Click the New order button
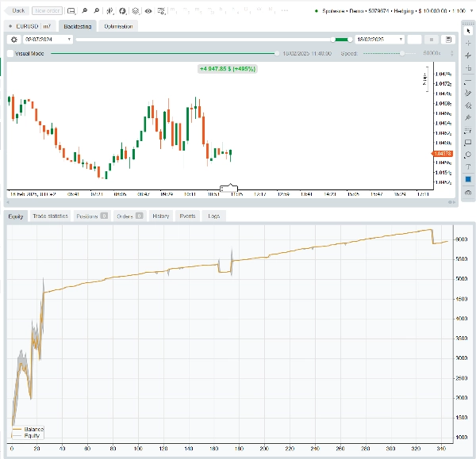Viewport: 476px width, 459px height. pyautogui.click(x=48, y=11)
